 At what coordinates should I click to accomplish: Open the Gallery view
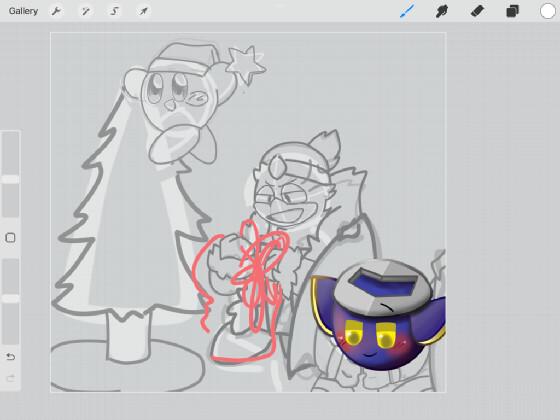click(23, 11)
